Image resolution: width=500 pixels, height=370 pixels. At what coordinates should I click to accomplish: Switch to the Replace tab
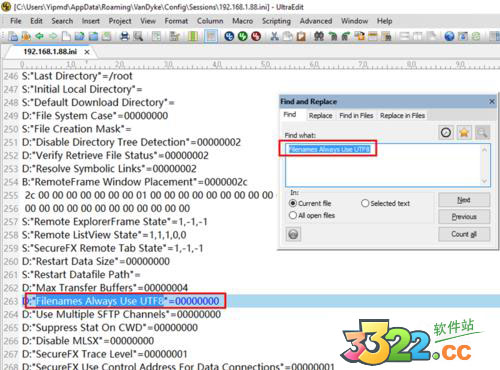point(320,116)
